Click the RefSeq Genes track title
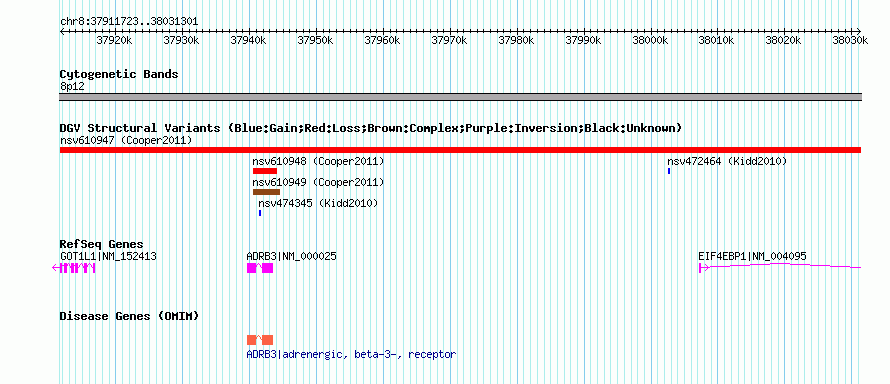Viewport: 890px width, 384px height. pyautogui.click(x=102, y=244)
